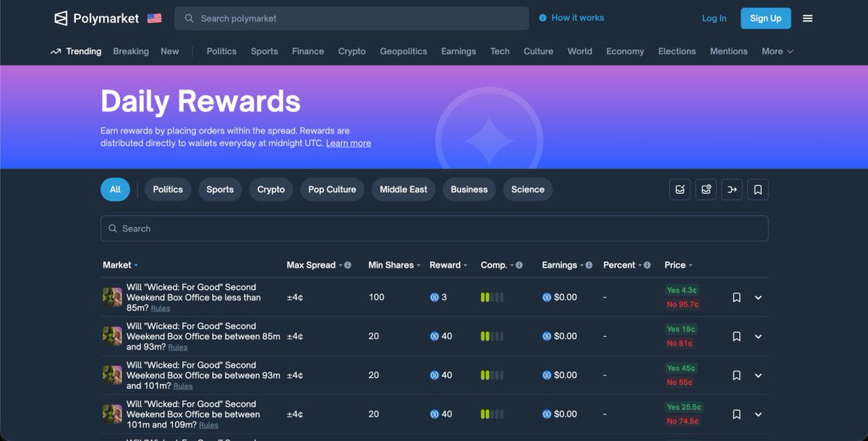Click the How it works info icon

coord(543,18)
